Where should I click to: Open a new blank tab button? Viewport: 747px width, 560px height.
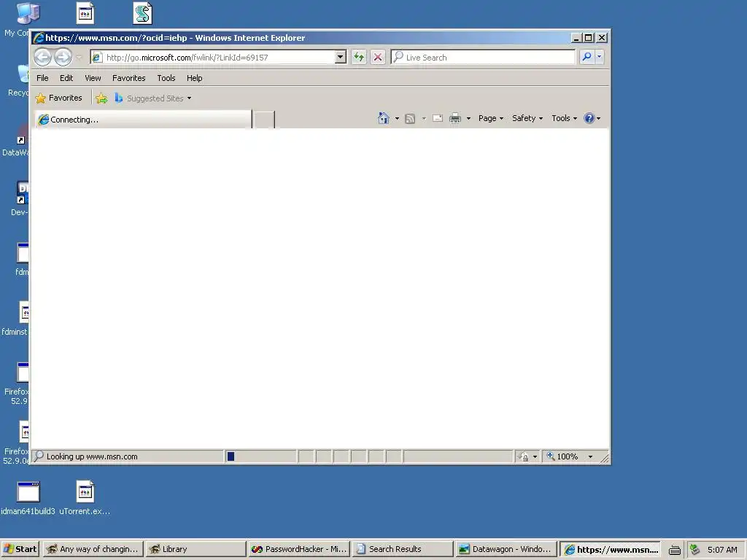click(264, 120)
